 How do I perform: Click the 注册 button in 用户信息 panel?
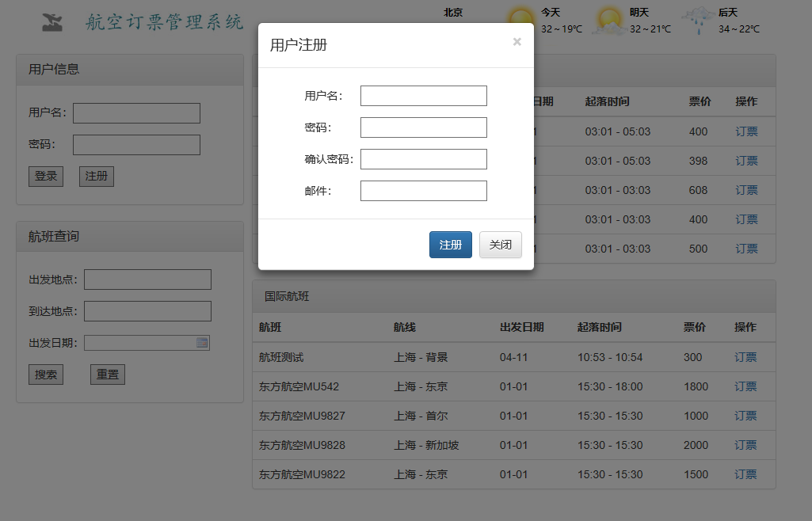[x=97, y=177]
